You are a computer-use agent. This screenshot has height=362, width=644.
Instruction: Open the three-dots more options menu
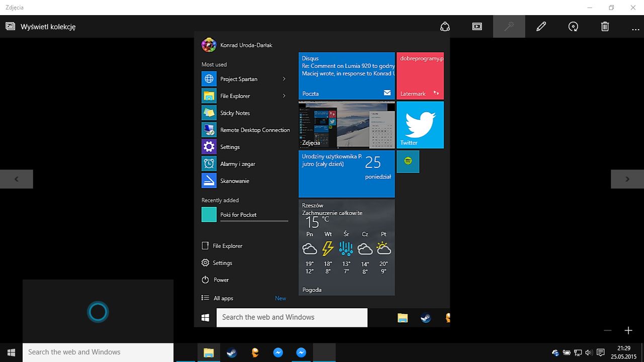pyautogui.click(x=636, y=29)
